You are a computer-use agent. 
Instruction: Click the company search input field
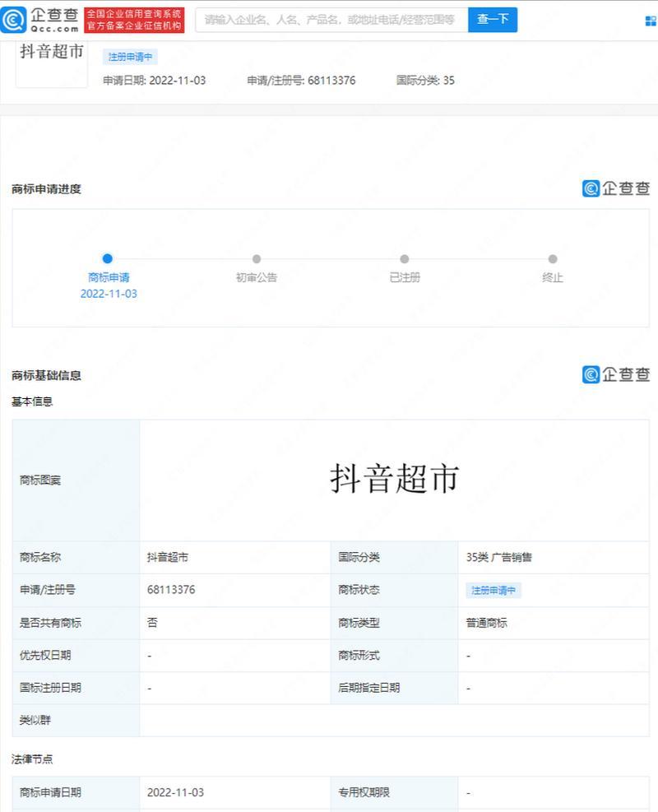tap(331, 20)
